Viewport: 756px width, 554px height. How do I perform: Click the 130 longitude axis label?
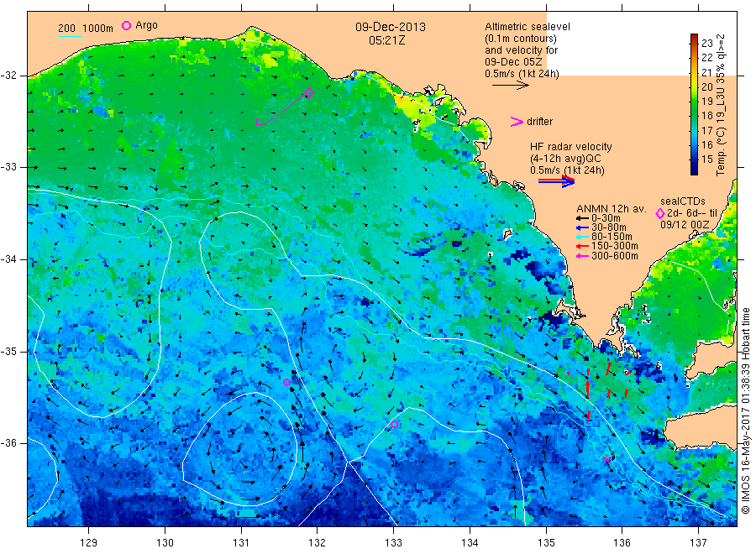coord(165,543)
